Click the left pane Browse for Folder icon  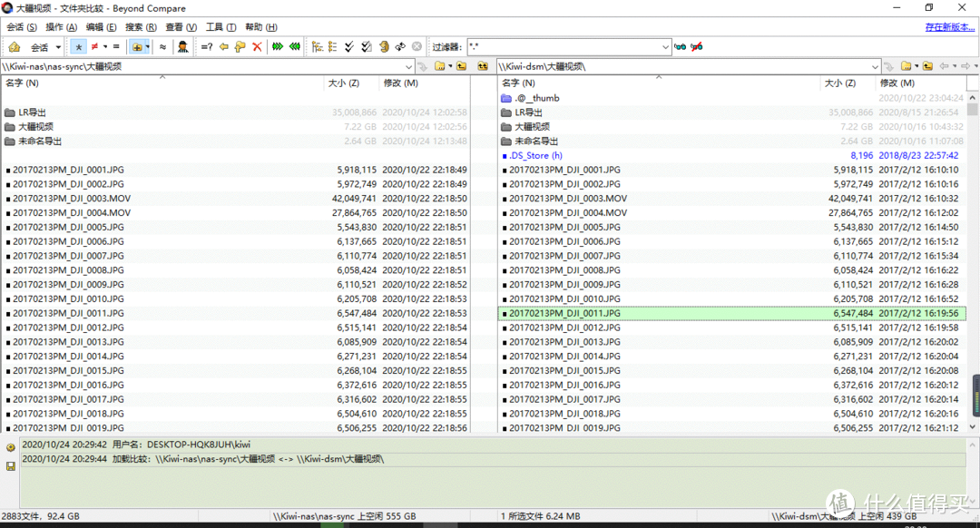point(440,66)
